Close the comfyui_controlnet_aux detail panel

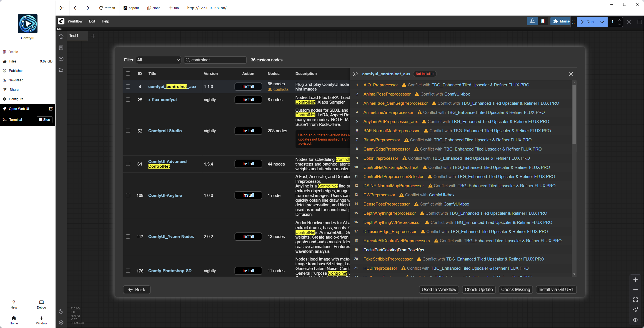pos(571,74)
